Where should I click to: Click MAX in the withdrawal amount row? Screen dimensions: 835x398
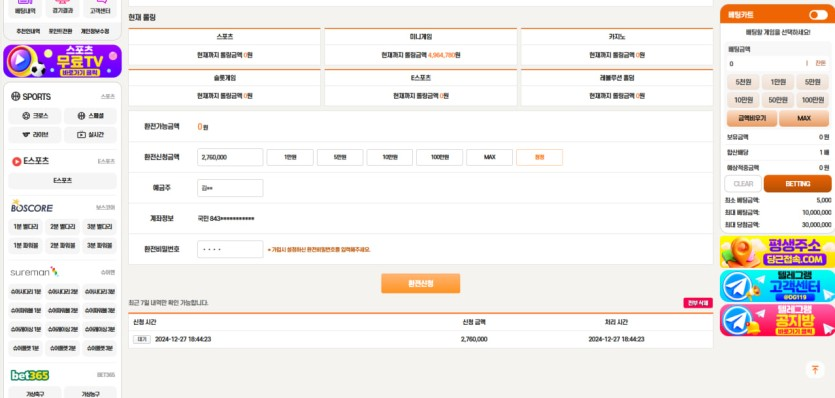[x=489, y=157]
